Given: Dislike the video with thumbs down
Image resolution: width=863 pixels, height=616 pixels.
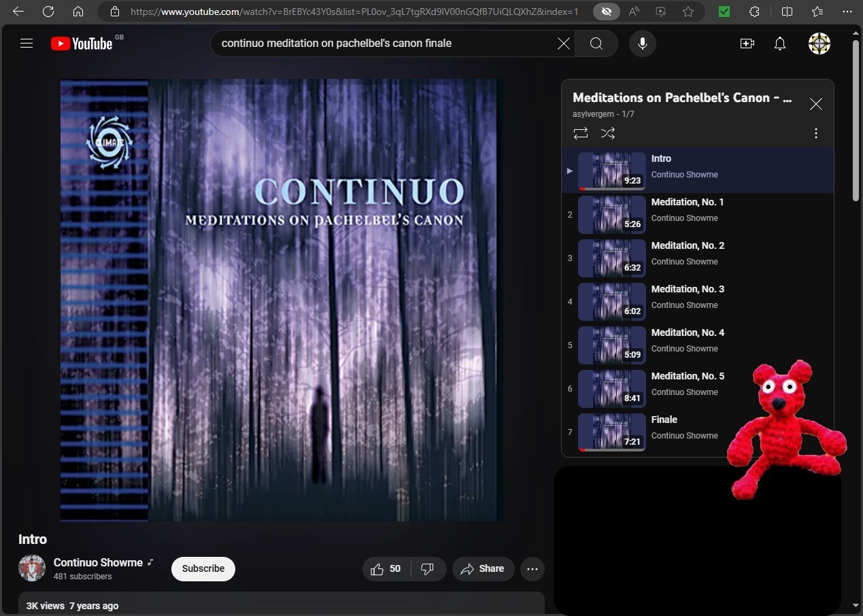Looking at the screenshot, I should point(428,569).
